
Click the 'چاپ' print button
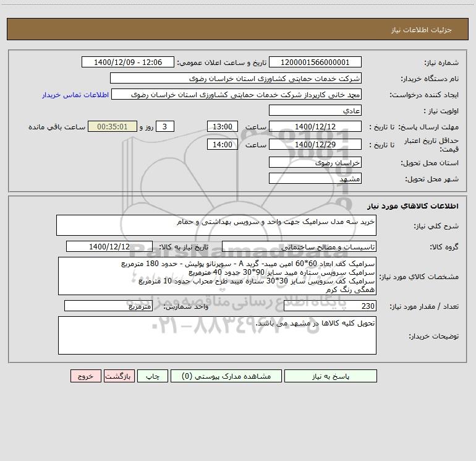153,376
